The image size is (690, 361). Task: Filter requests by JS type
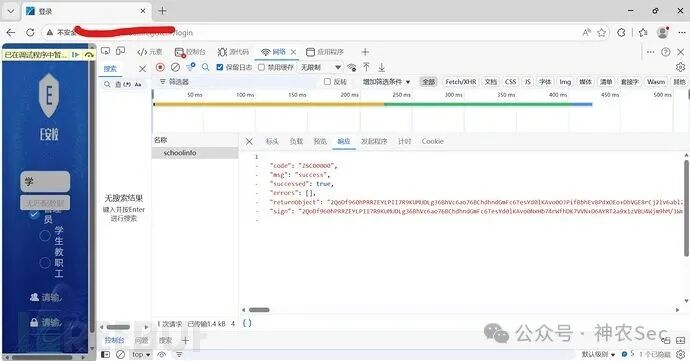(528, 81)
